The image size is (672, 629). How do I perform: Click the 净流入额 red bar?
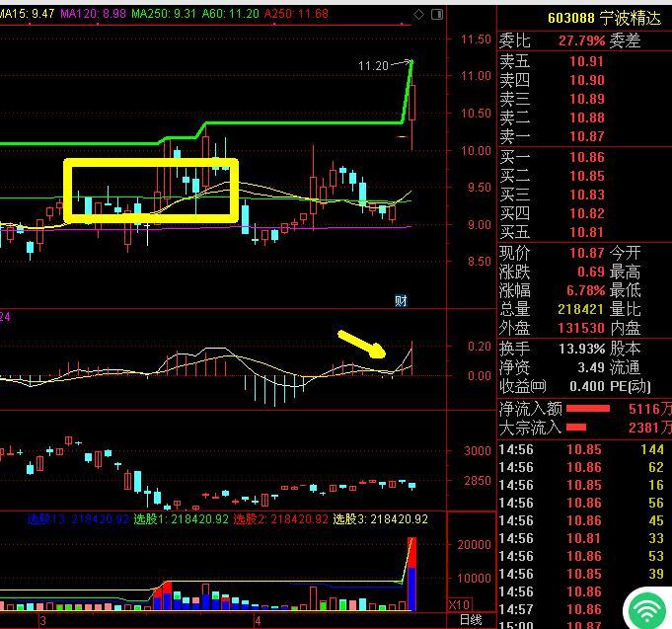(x=587, y=408)
